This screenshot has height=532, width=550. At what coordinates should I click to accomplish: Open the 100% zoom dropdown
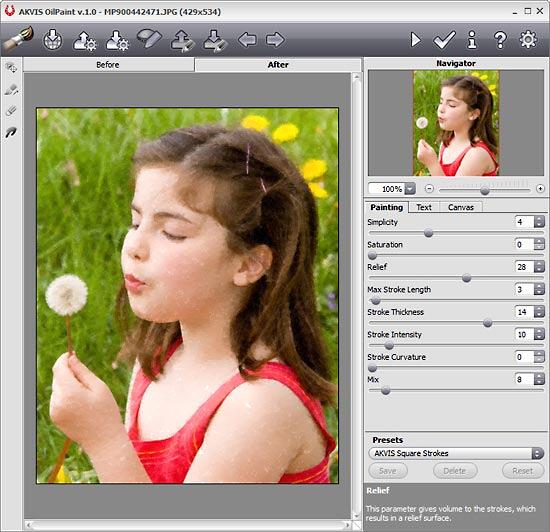click(410, 189)
